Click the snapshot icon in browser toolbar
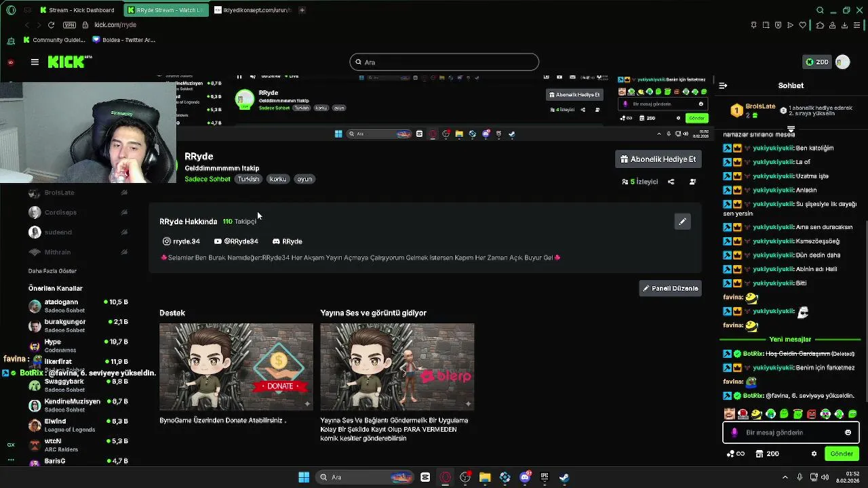The height and width of the screenshot is (488, 868). [766, 25]
